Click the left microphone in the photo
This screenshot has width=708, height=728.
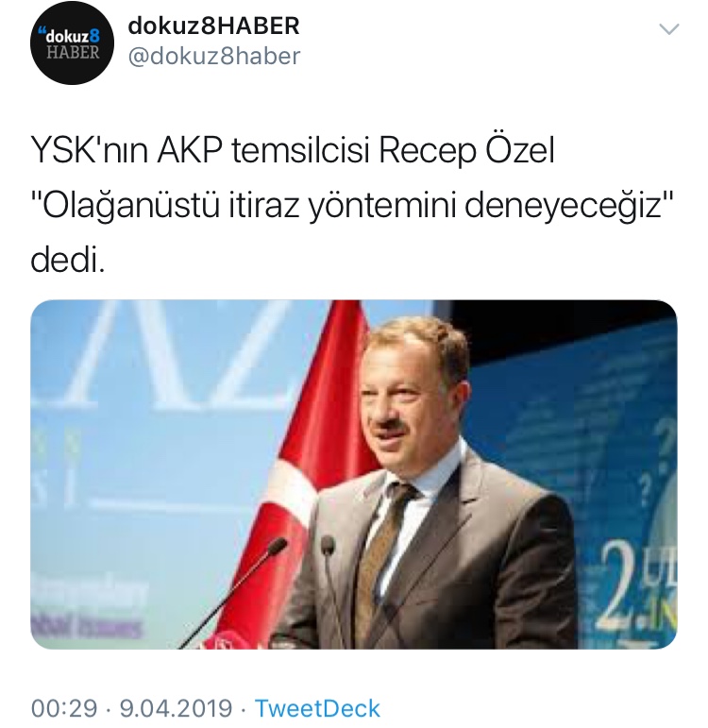[234, 592]
